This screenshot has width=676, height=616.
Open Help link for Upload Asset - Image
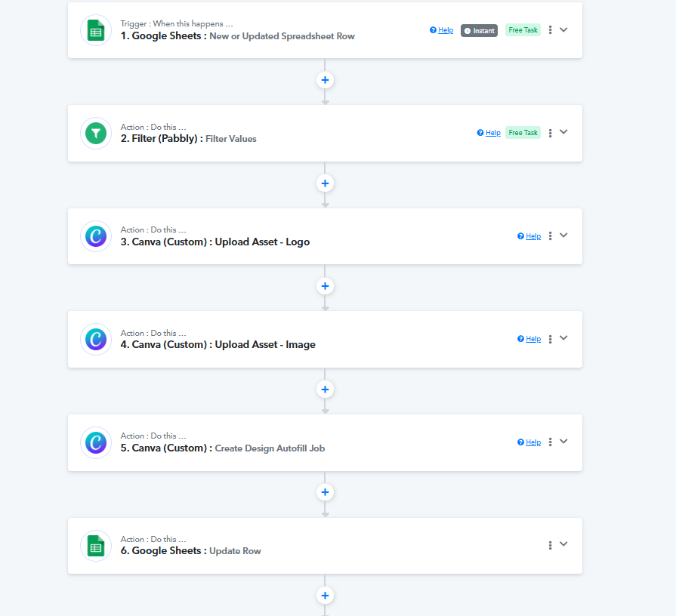click(529, 339)
